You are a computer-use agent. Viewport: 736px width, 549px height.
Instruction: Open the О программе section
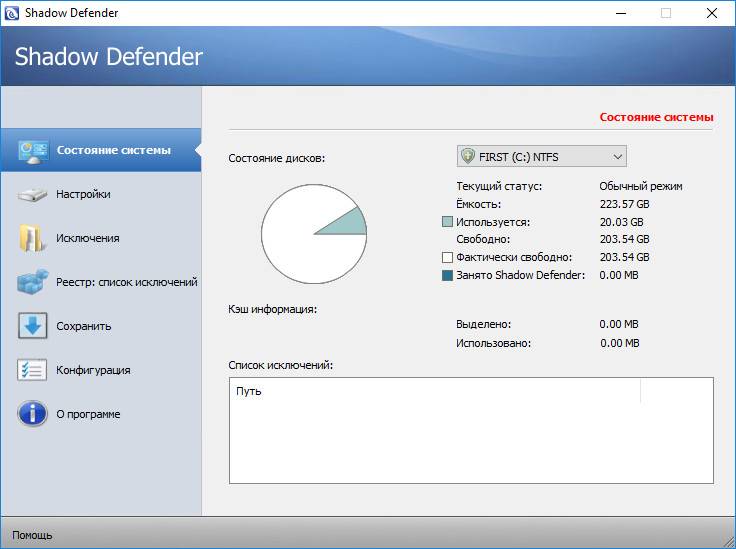101,414
